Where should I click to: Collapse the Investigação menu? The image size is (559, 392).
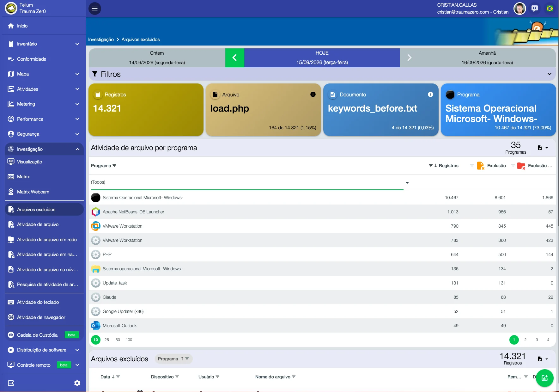tap(44, 149)
